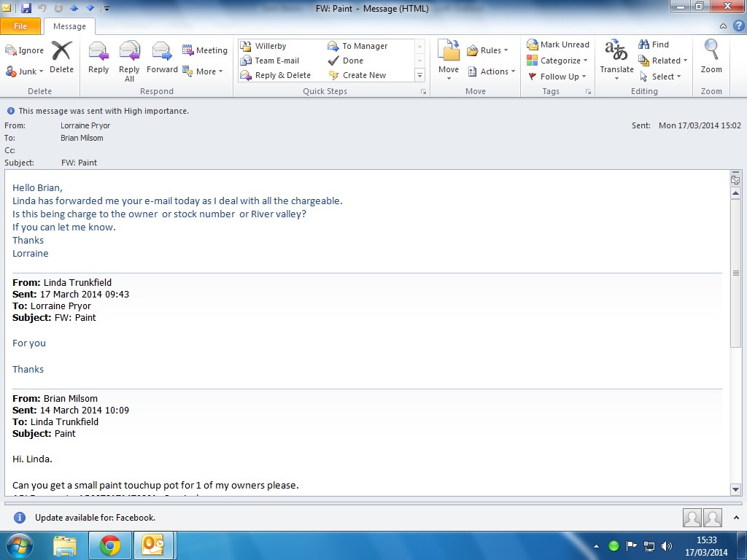Click the green tray status icon

614,546
